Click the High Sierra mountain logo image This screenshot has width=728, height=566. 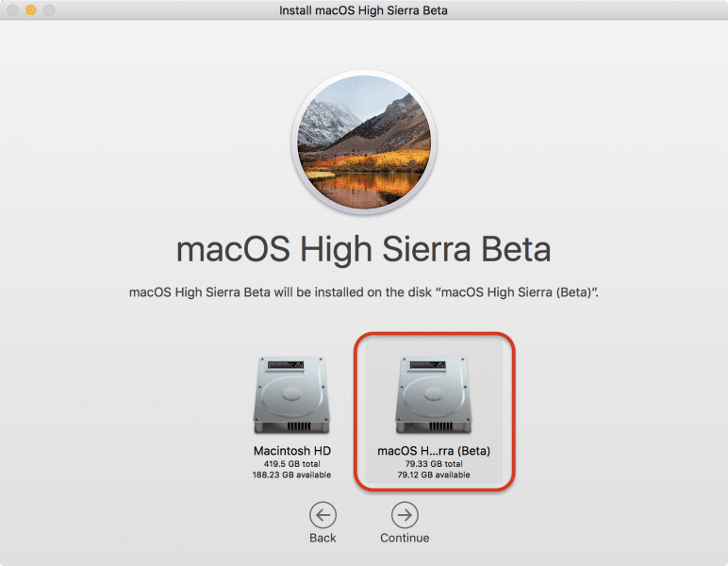coord(364,141)
